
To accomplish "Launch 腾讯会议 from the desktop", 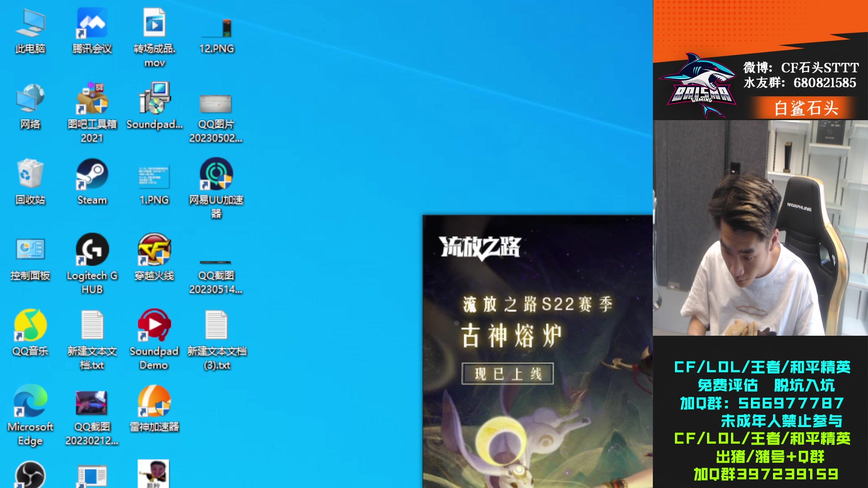I will (92, 31).
